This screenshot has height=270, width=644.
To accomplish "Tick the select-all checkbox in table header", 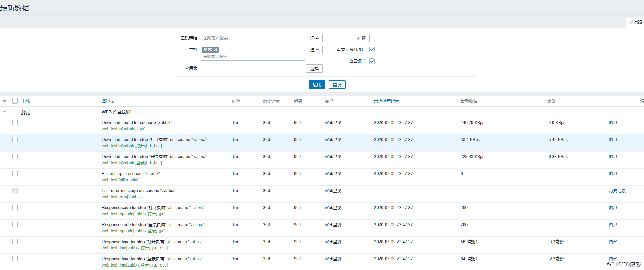I will (15, 101).
